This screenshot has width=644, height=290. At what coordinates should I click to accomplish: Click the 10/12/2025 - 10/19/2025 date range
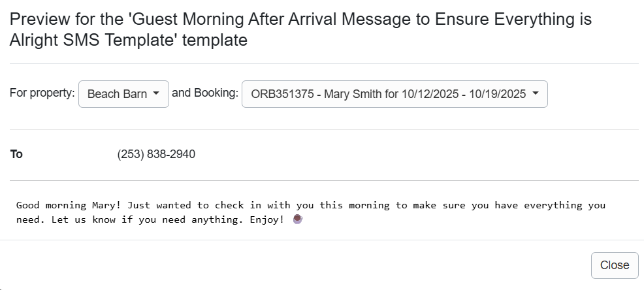click(x=464, y=94)
